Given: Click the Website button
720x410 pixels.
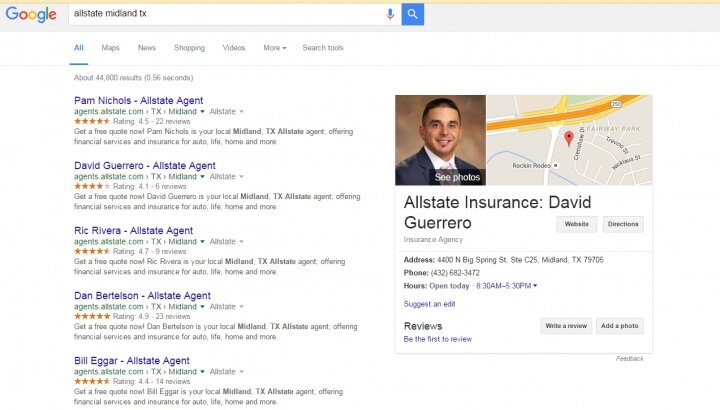Looking at the screenshot, I should tap(577, 224).
